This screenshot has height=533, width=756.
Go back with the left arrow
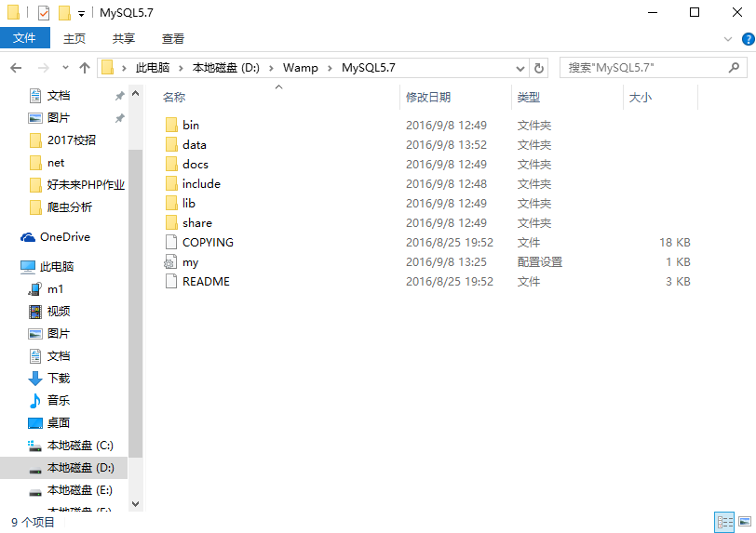[16, 68]
